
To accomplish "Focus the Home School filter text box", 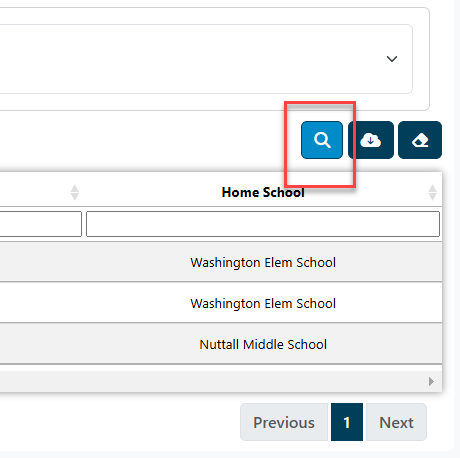I will click(263, 224).
